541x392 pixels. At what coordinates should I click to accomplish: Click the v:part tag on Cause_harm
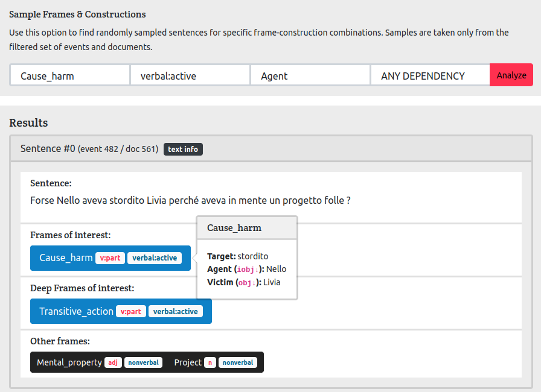[110, 258]
